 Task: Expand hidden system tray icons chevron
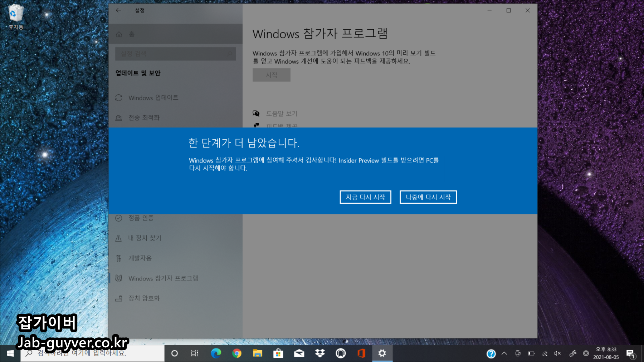(504, 353)
